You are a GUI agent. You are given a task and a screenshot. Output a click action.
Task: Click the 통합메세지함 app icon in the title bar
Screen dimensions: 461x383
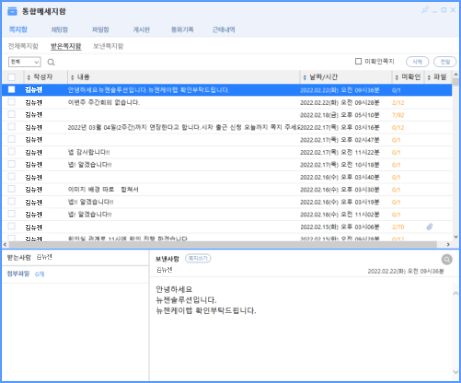click(12, 11)
